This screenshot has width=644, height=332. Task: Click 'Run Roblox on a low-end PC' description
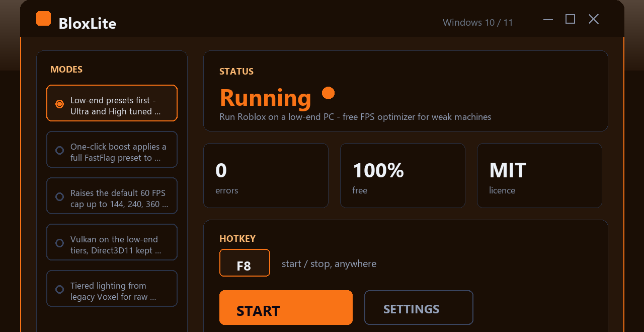[x=355, y=117]
